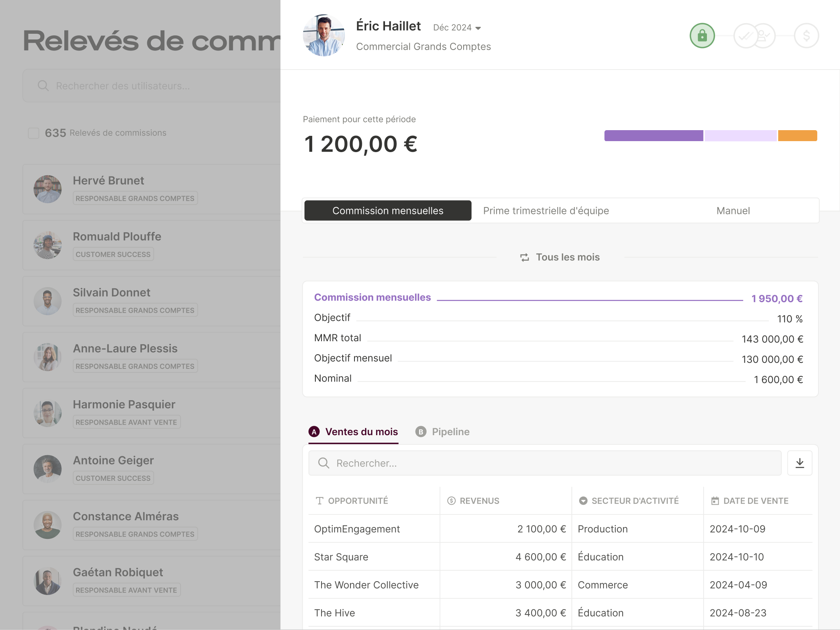Click the green lock status icon

tap(702, 35)
